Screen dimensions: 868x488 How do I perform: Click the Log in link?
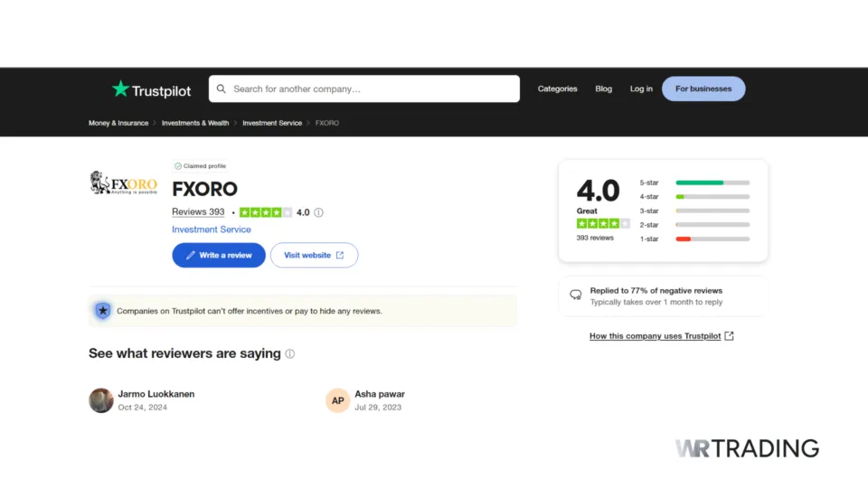[641, 89]
